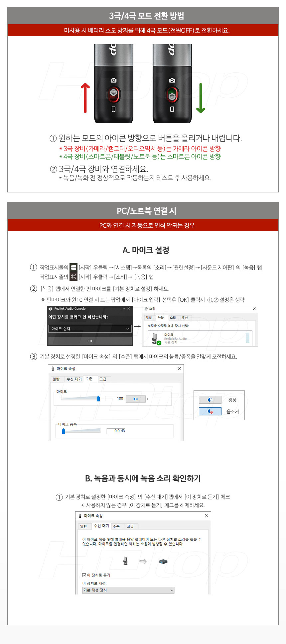This screenshot has width=286, height=644.
Task: Click the switch on the green-mode microphone
Action: pos(172,95)
